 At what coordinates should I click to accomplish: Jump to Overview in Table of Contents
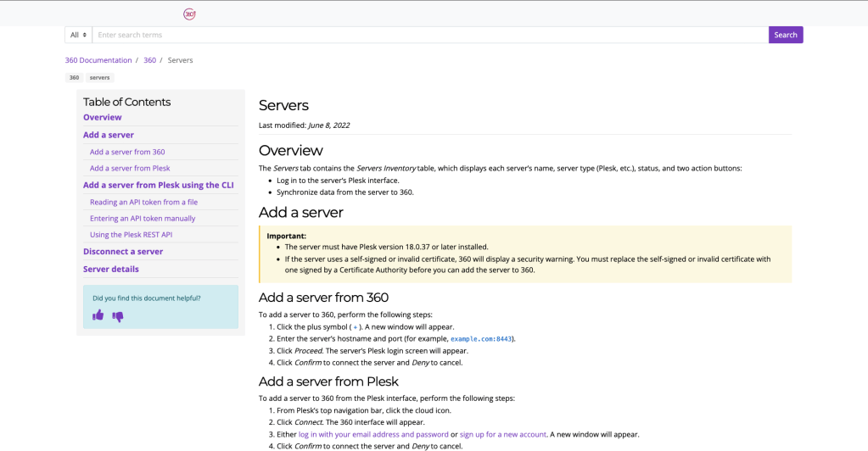[103, 117]
